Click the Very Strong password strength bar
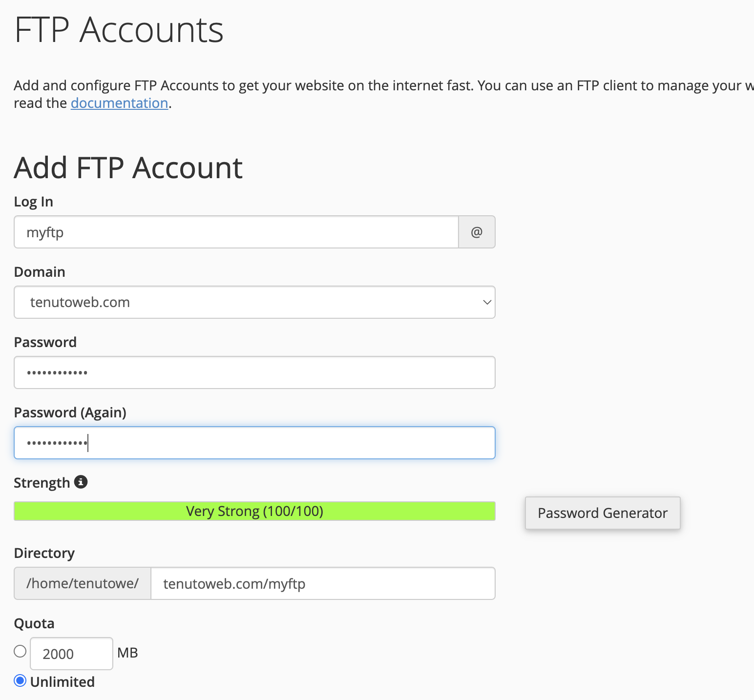 click(x=254, y=511)
